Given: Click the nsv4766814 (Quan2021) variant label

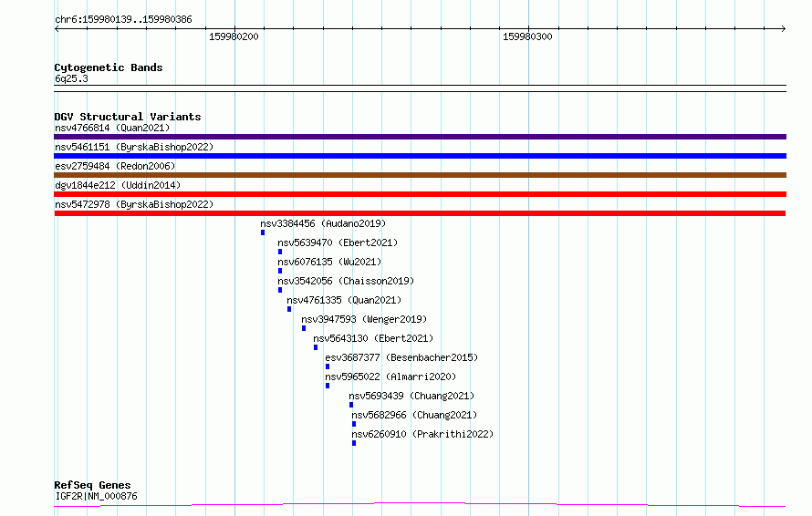Looking at the screenshot, I should pyautogui.click(x=112, y=128).
